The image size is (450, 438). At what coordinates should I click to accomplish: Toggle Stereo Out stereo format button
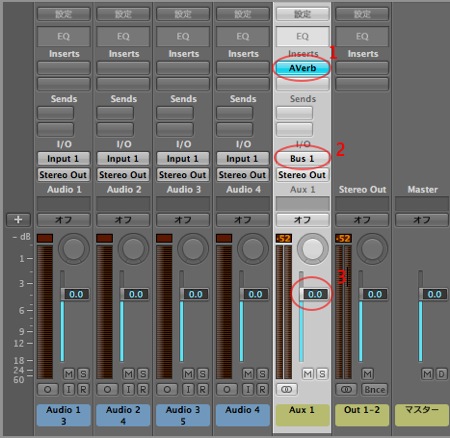point(346,389)
